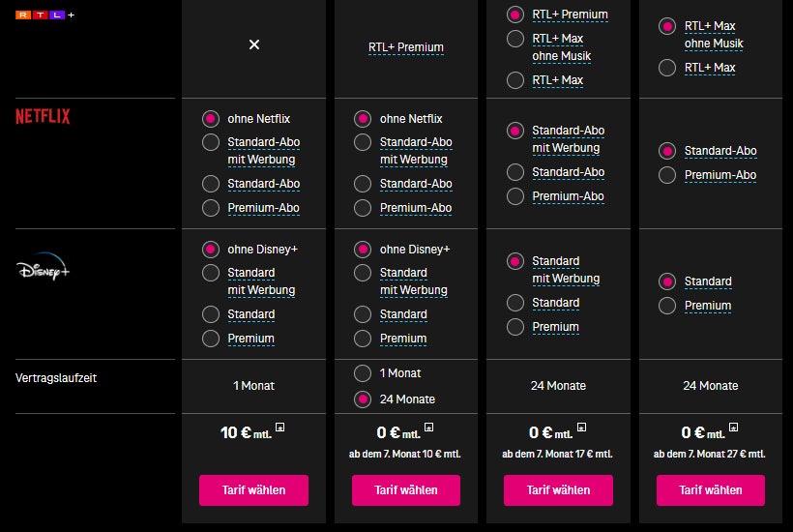The width and height of the screenshot is (793, 532).
Task: Select RTL+ Max radio in the 27 € plan
Action: 667,68
